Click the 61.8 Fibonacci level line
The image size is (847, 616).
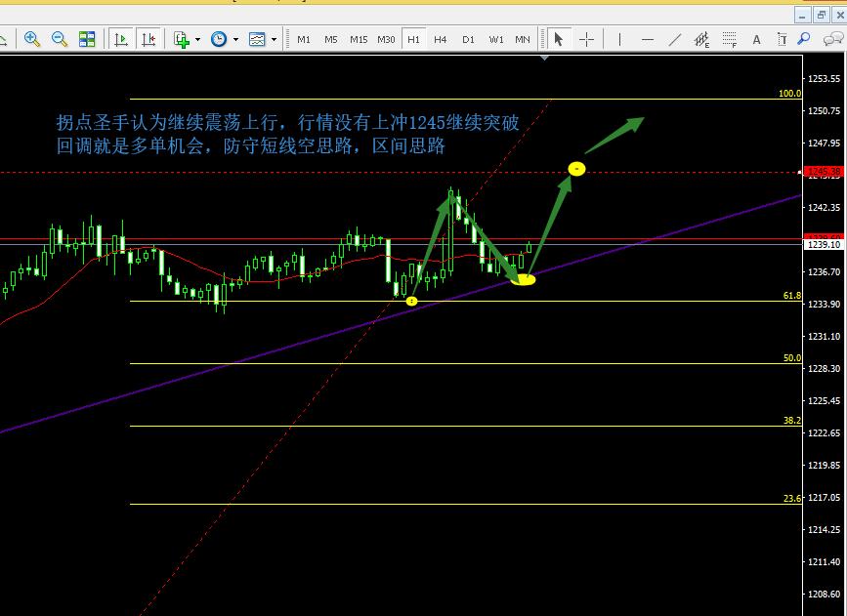pos(293,301)
